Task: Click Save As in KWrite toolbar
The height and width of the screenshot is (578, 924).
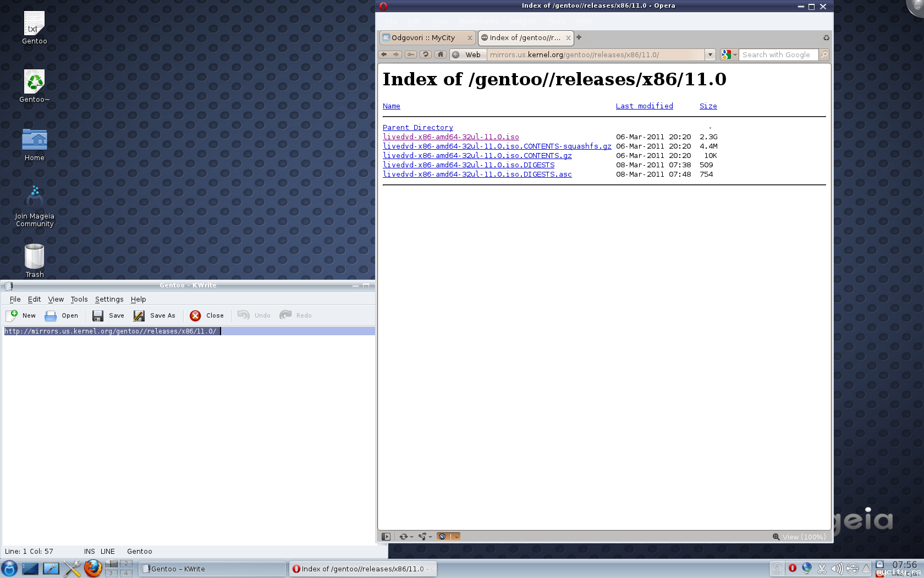Action: [155, 315]
